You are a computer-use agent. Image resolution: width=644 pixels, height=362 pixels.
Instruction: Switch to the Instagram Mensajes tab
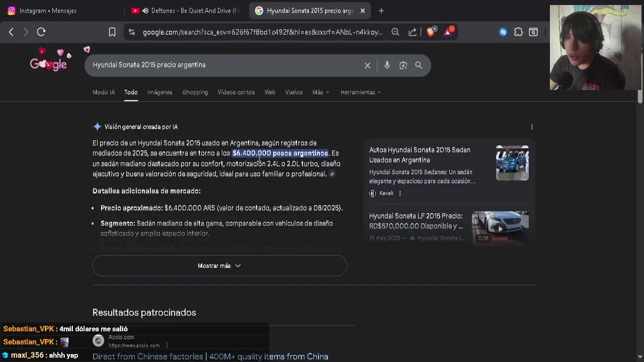coord(48,11)
